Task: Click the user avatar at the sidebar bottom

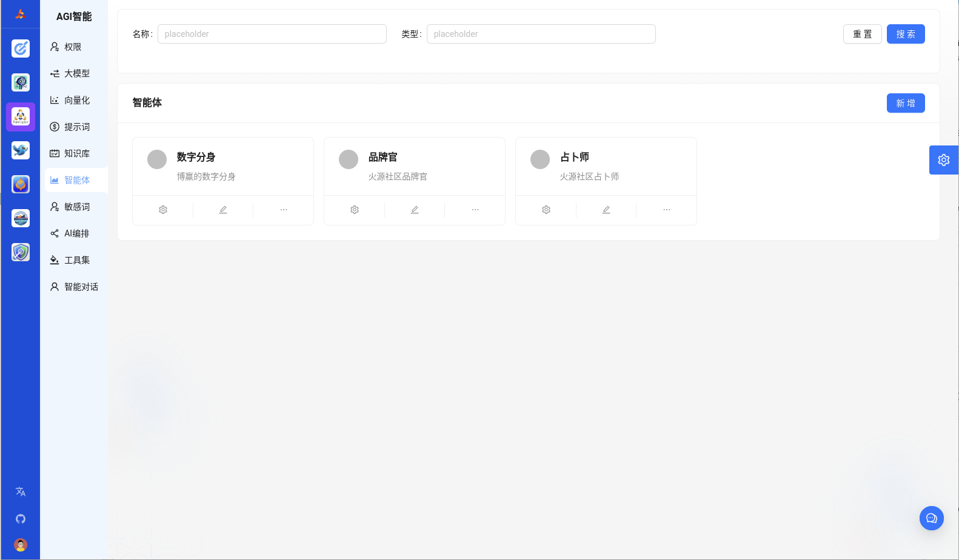Action: point(21,545)
